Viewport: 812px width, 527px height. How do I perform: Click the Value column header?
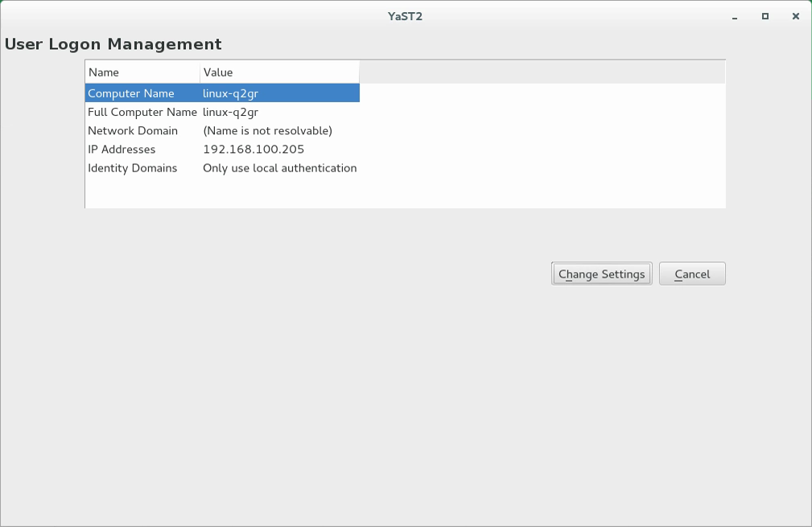pyautogui.click(x=278, y=72)
